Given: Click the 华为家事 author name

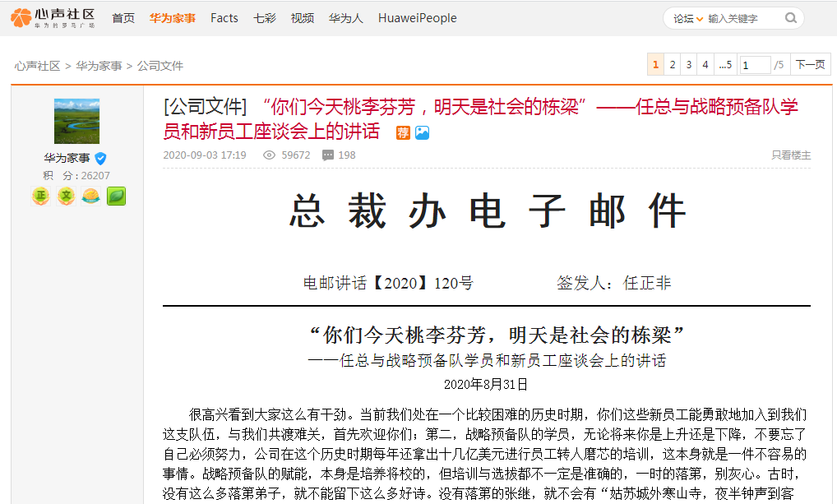Looking at the screenshot, I should coord(67,158).
